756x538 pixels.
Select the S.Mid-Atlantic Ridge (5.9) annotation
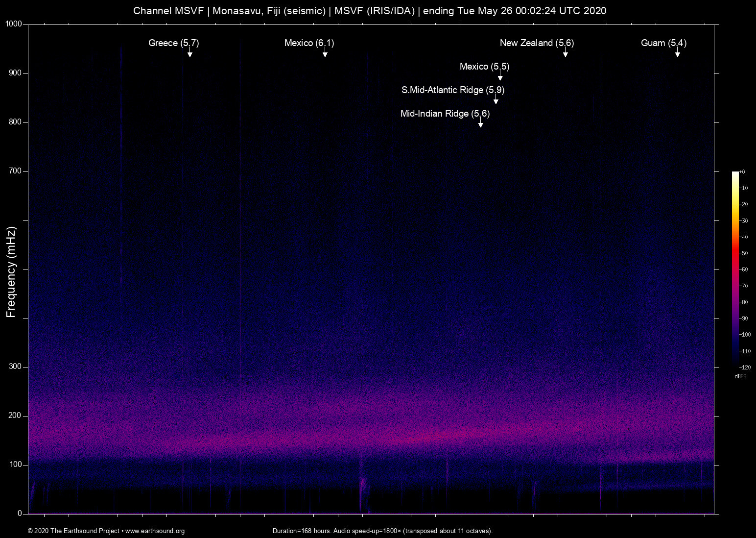(x=453, y=90)
